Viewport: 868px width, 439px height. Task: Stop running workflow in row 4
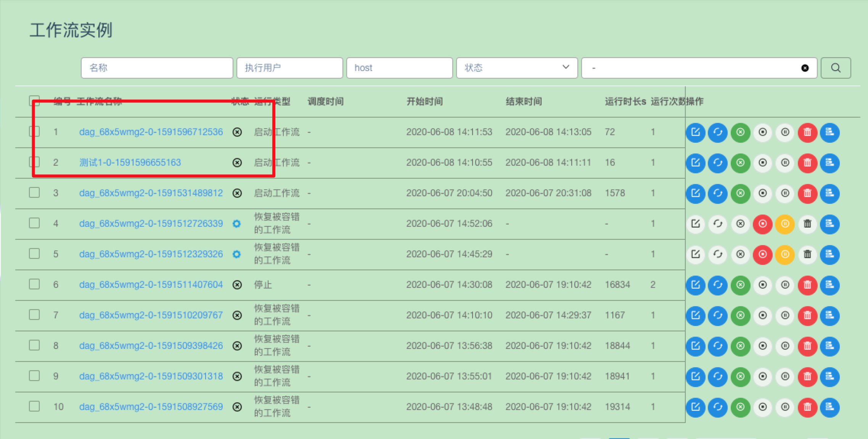(x=762, y=224)
